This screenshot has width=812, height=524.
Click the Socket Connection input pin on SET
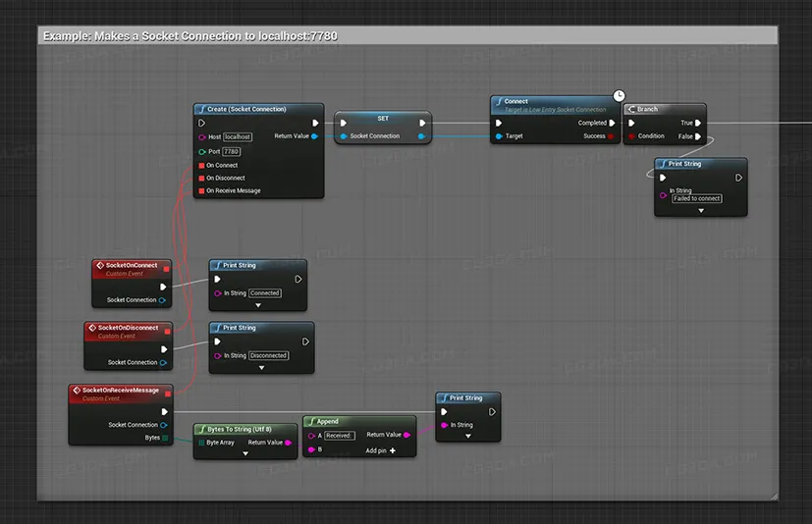344,136
